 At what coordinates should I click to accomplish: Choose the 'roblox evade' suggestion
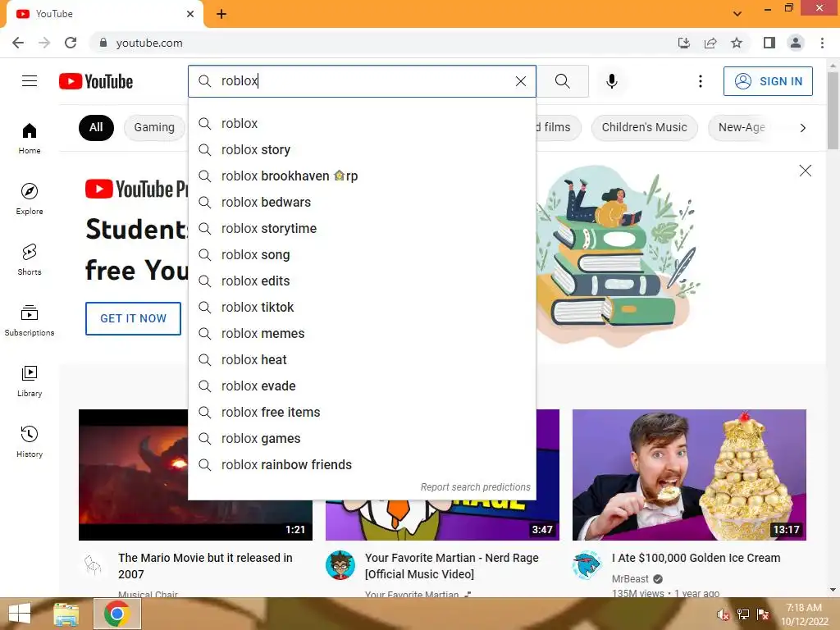pyautogui.click(x=362, y=386)
